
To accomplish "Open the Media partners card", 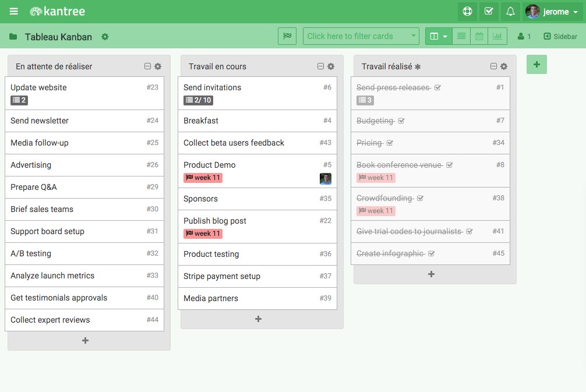I will tap(257, 298).
